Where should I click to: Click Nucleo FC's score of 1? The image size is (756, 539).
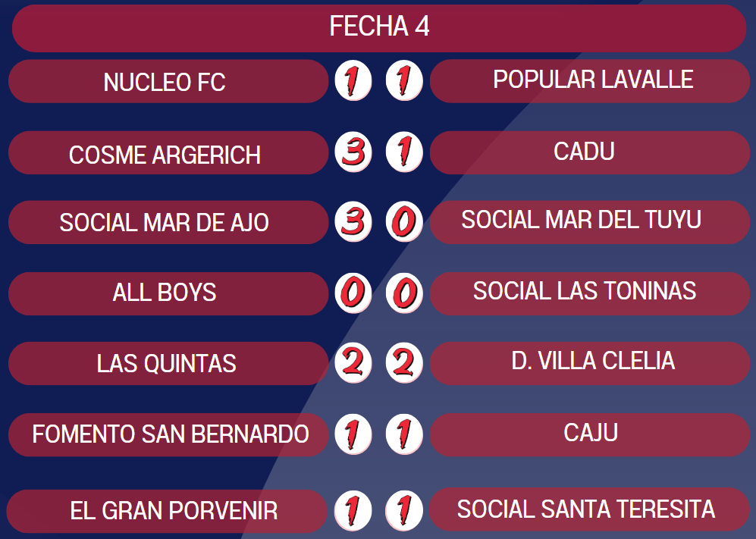[x=353, y=80]
